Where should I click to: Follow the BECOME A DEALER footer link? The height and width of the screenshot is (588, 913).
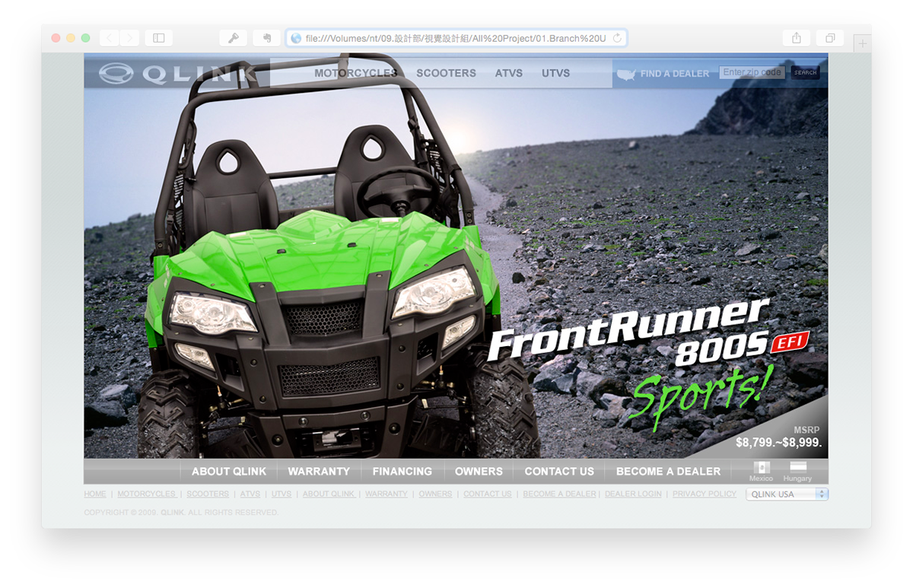tap(560, 494)
